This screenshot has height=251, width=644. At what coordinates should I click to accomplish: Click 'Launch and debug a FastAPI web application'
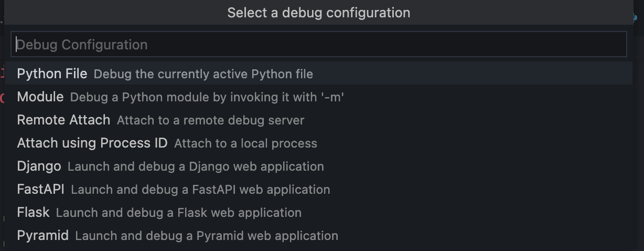pos(200,190)
